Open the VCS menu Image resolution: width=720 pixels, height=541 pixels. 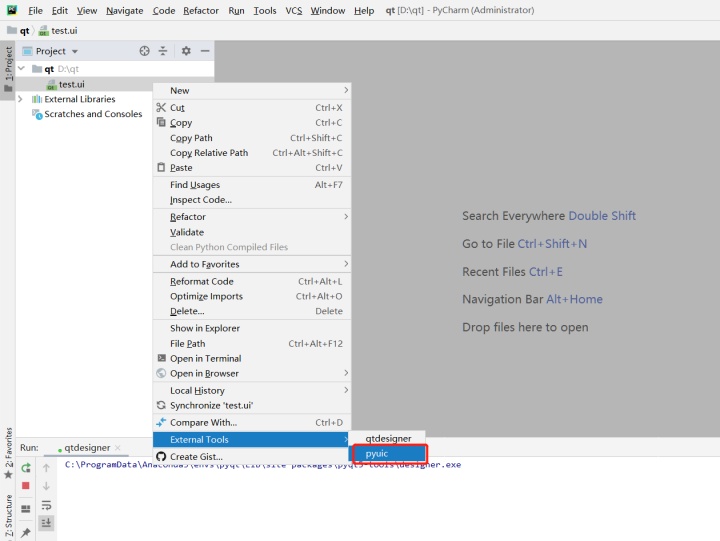[293, 10]
